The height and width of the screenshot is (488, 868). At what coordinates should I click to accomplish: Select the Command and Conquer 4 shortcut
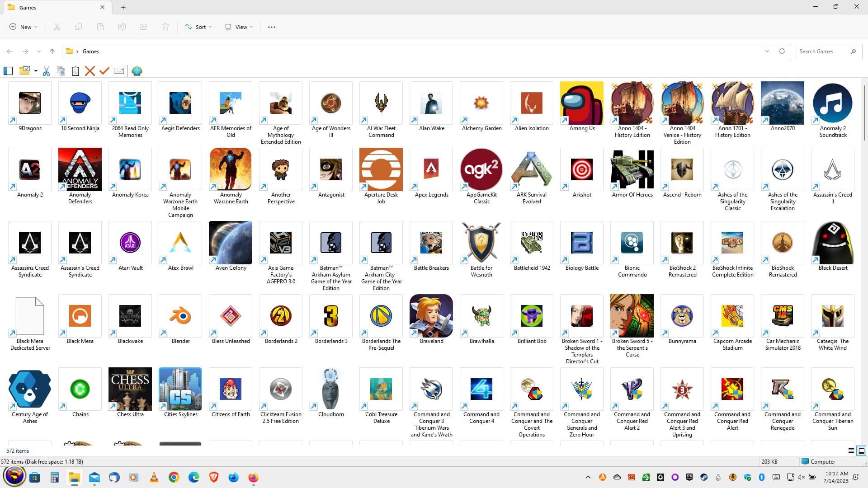481,396
